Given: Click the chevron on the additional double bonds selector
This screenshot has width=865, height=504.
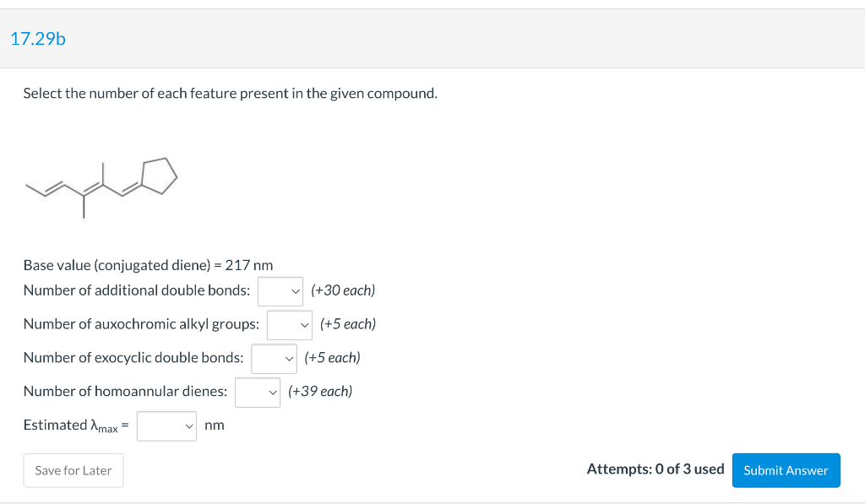Looking at the screenshot, I should [x=296, y=290].
